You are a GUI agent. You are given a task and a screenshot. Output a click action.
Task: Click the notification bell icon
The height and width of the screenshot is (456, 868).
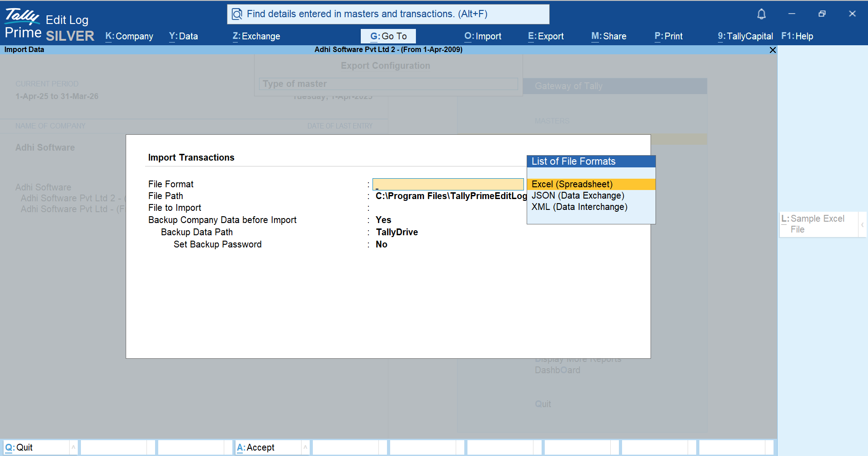[x=761, y=14]
